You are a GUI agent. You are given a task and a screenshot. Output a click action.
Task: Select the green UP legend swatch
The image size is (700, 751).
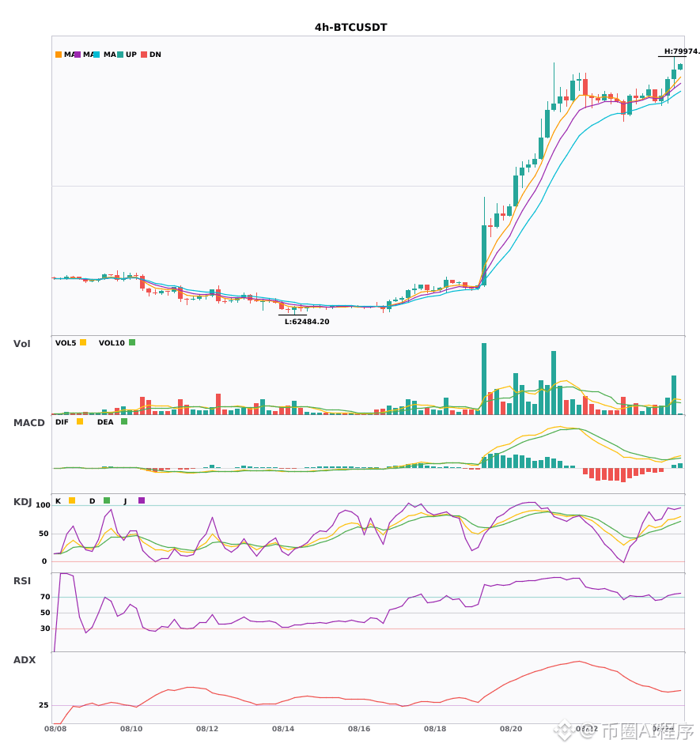[x=120, y=55]
